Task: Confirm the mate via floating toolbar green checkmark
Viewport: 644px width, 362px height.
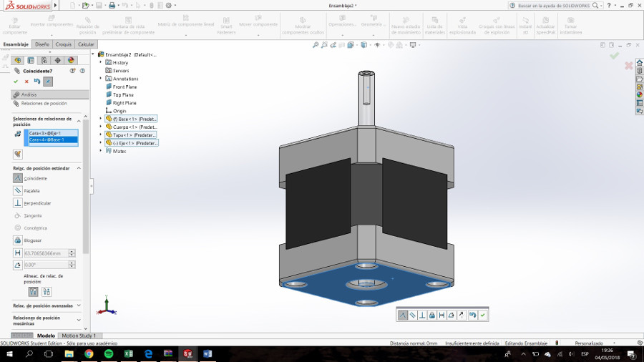Action: [x=483, y=315]
